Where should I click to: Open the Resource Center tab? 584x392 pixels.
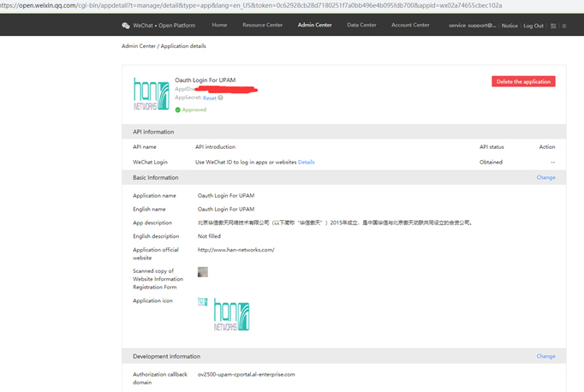[263, 25]
